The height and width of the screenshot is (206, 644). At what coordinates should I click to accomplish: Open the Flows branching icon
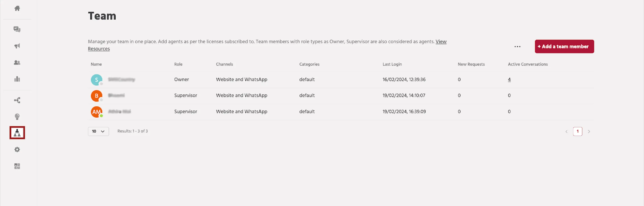pyautogui.click(x=17, y=100)
